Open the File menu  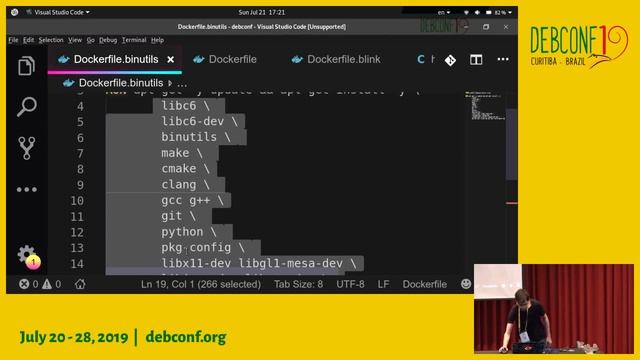(13, 40)
